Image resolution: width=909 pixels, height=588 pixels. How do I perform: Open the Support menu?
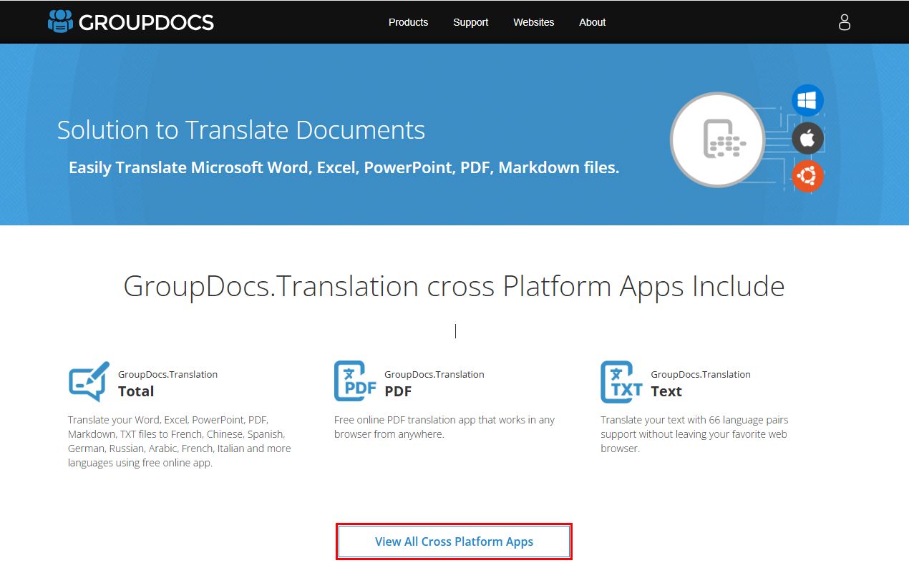[x=470, y=22]
